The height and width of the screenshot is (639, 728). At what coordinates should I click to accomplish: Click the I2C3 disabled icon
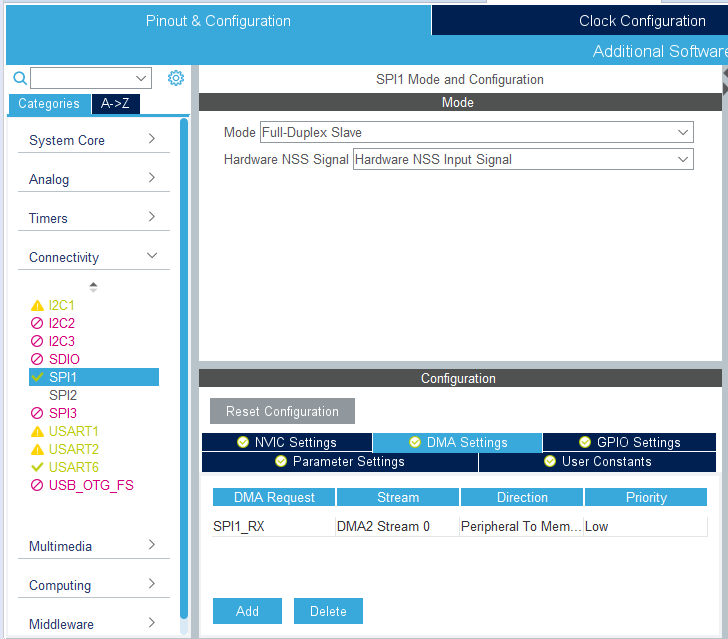pos(37,341)
